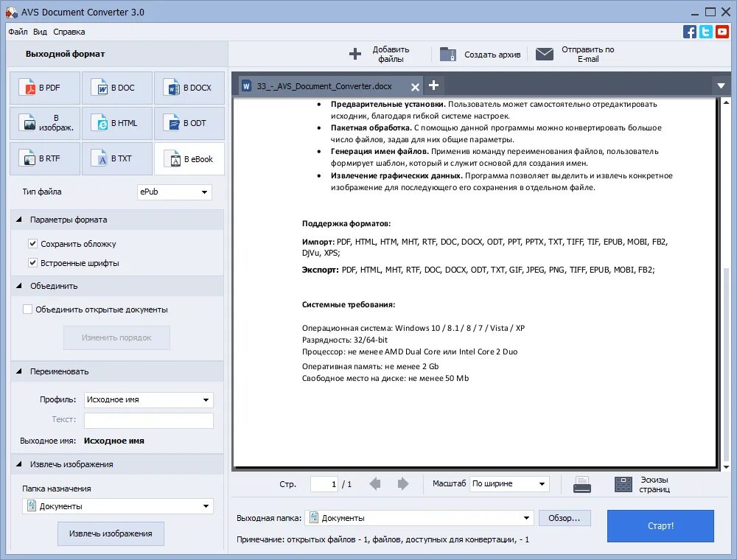Screen dimensions: 737x560
Task: Select the To TXT output format
Action: [x=117, y=159]
